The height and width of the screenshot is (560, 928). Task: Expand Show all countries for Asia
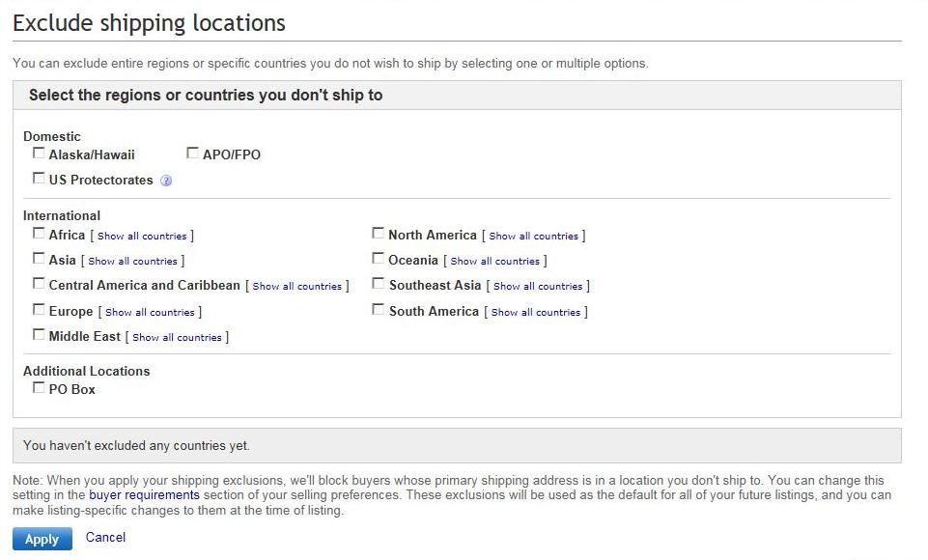(x=132, y=261)
